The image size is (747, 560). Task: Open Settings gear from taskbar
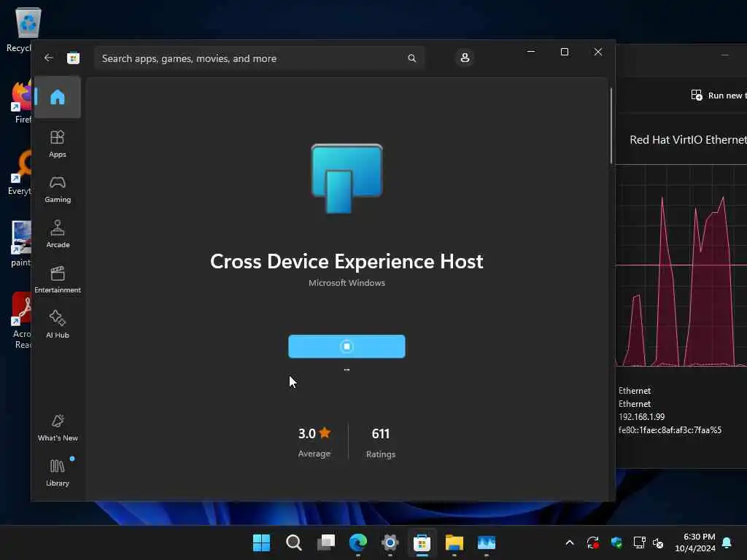(x=390, y=542)
